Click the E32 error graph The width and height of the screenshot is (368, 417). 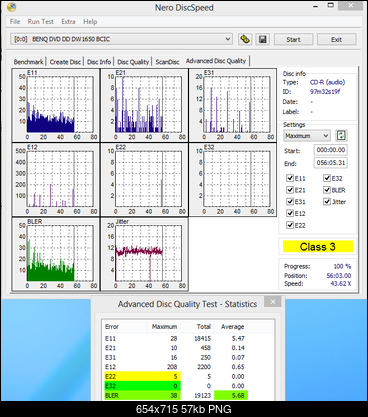click(x=233, y=180)
